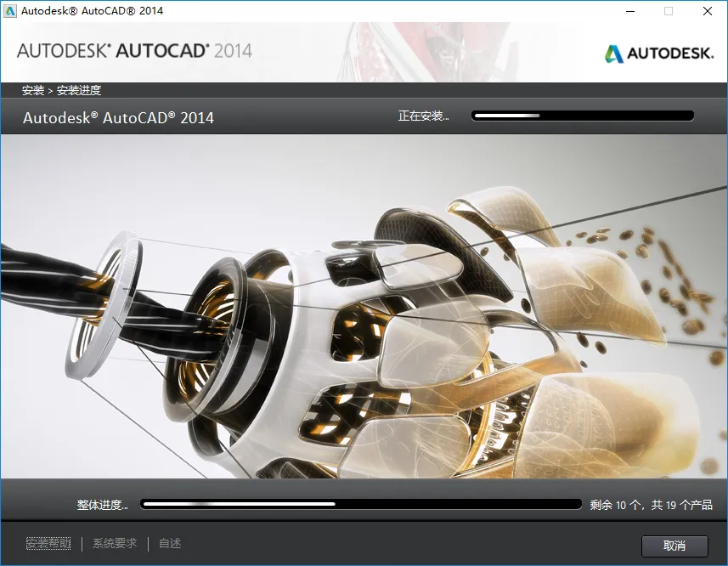Click the 整体进度.. label
Viewport: 728px width, 566px height.
tap(102, 505)
